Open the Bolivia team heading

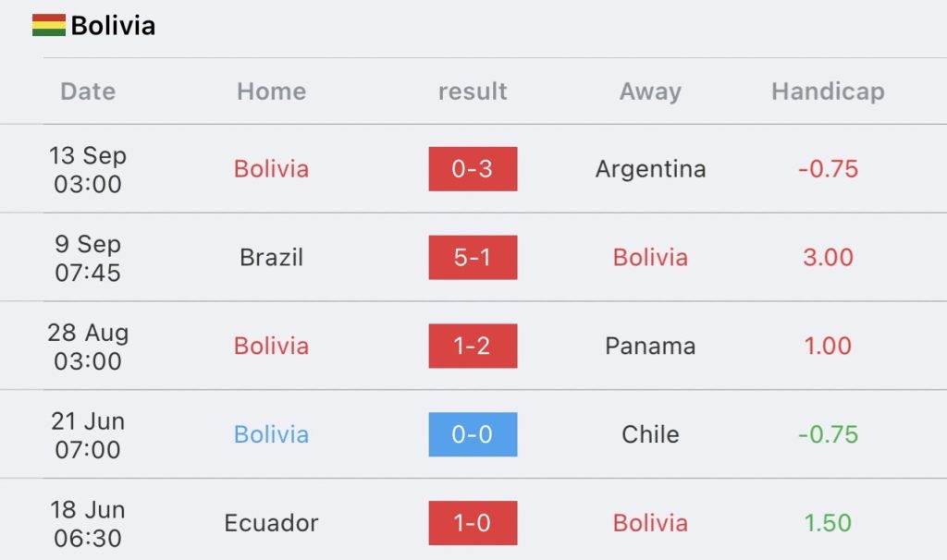point(113,26)
